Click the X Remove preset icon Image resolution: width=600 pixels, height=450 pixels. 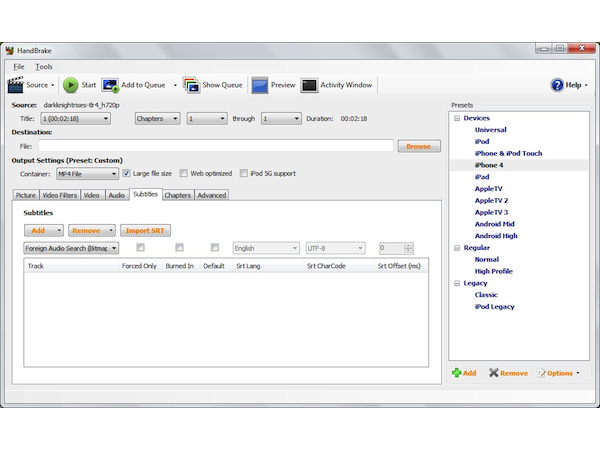(494, 373)
